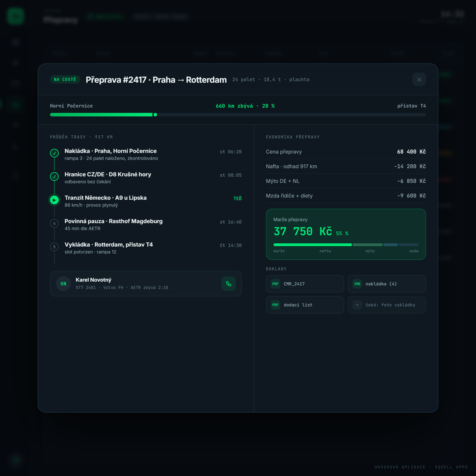Click the 'Cena přepravy' row
Viewport: 476px width, 476px height.
[x=346, y=152]
